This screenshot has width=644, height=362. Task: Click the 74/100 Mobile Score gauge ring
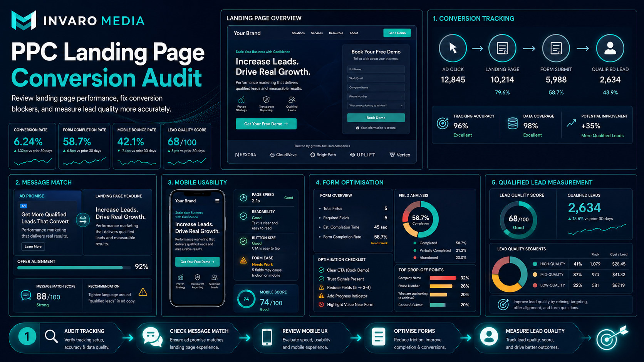pos(247,299)
